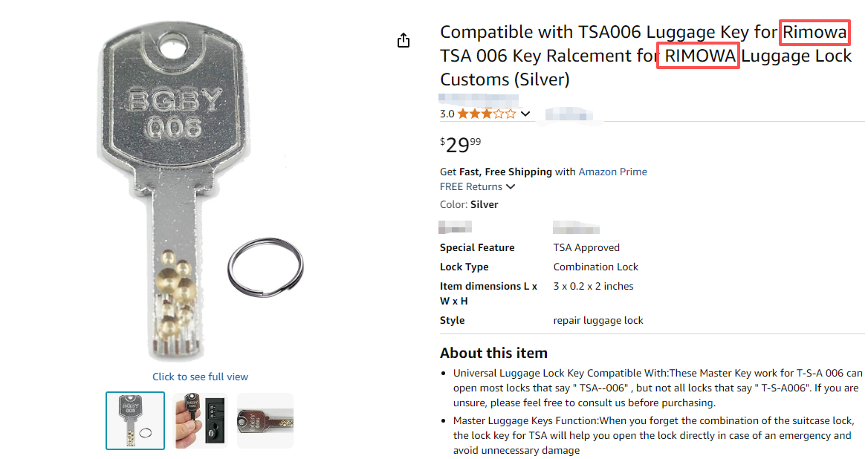Click the "Click to see full view" link

click(200, 377)
